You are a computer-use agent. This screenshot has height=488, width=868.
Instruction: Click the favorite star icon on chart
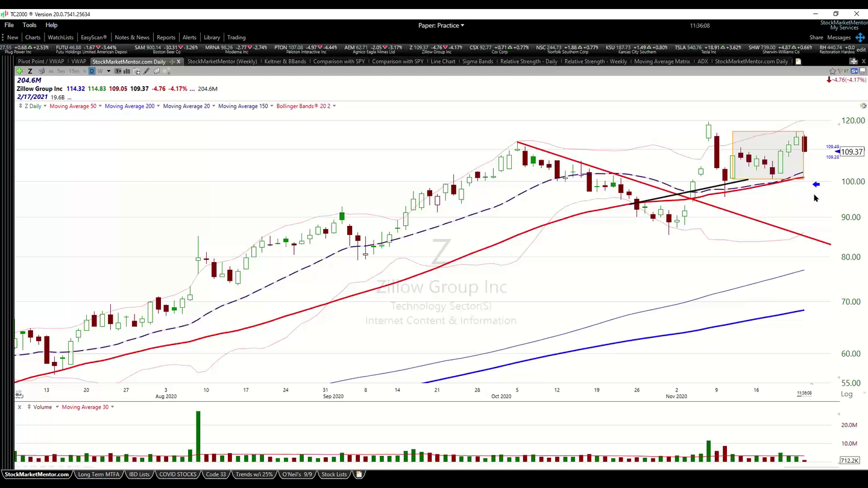tap(832, 71)
